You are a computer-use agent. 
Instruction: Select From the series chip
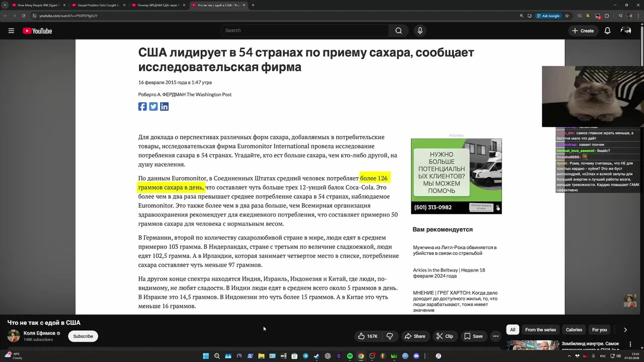540,330
